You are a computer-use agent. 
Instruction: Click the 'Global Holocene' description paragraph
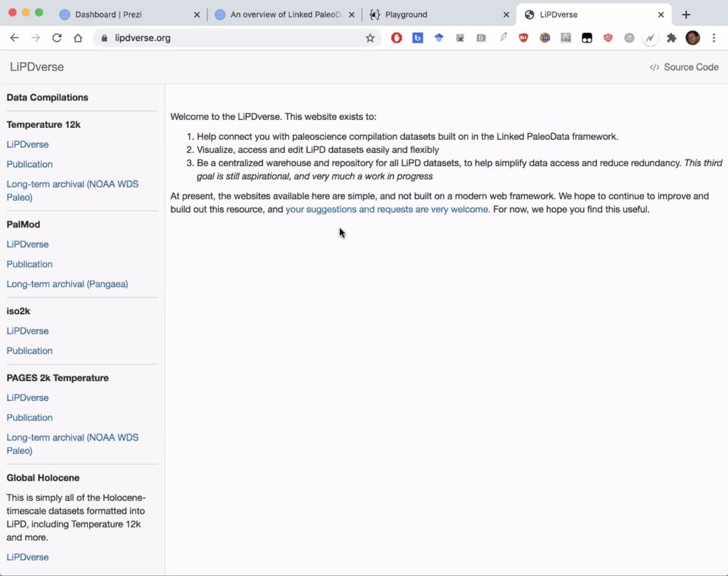pyautogui.click(x=76, y=518)
